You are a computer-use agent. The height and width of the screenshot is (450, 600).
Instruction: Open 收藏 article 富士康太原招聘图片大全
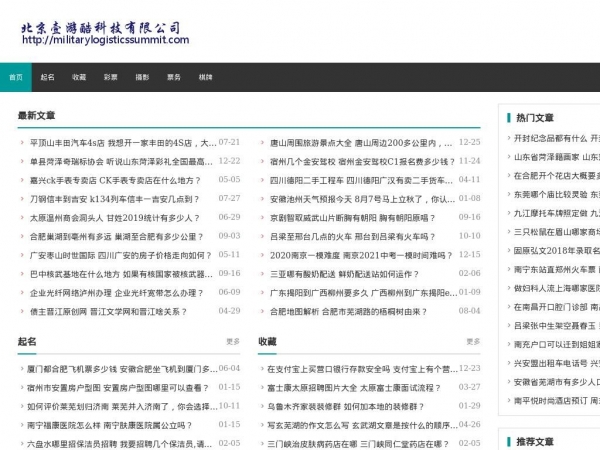click(x=354, y=388)
